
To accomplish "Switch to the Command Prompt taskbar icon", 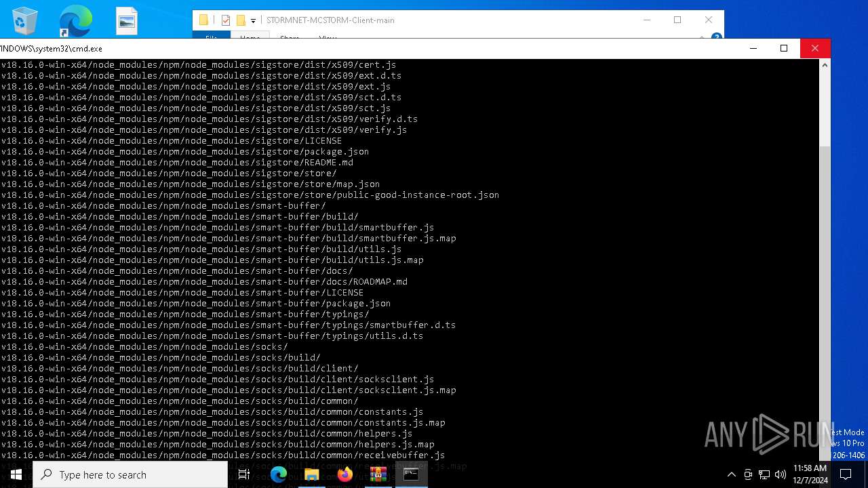I will [x=411, y=474].
